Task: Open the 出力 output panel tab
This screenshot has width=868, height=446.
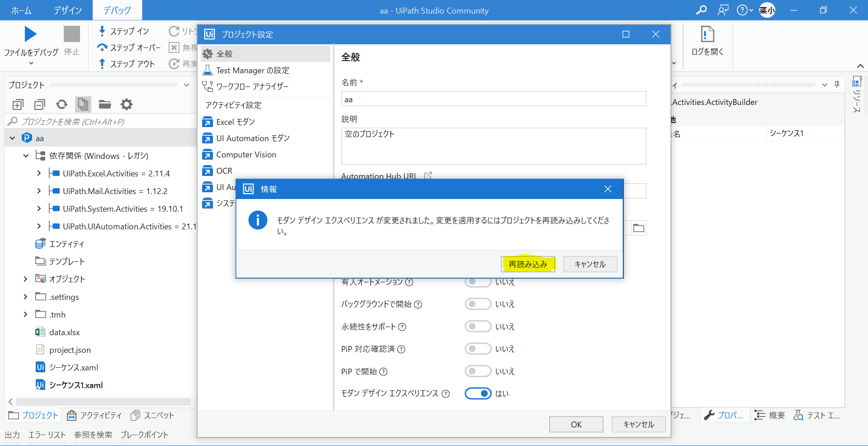Action: [x=12, y=435]
